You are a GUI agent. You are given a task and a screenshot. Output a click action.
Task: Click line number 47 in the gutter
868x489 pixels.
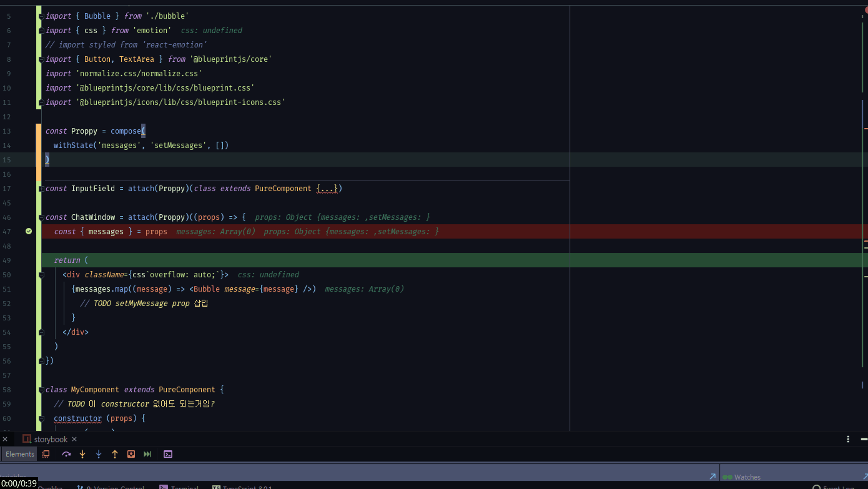point(7,231)
